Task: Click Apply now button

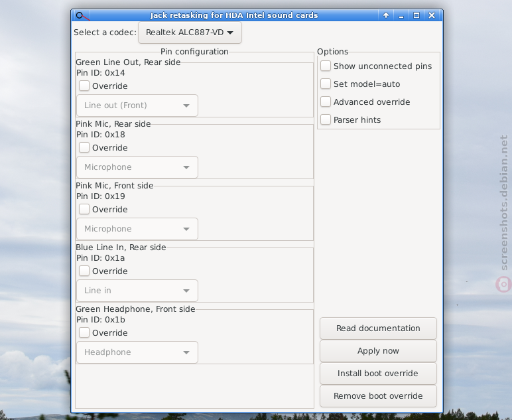Action: [378, 351]
